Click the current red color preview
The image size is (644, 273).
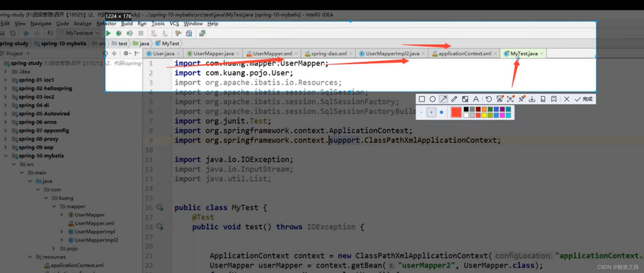pyautogui.click(x=456, y=112)
